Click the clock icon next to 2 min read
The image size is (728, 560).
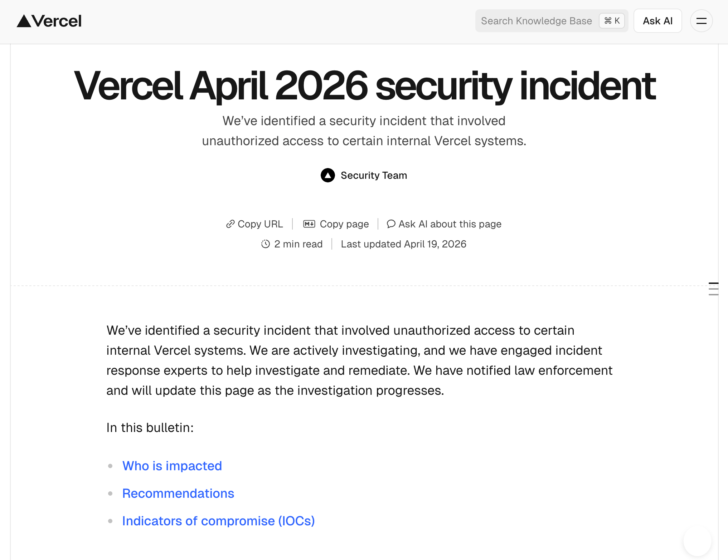pyautogui.click(x=265, y=244)
